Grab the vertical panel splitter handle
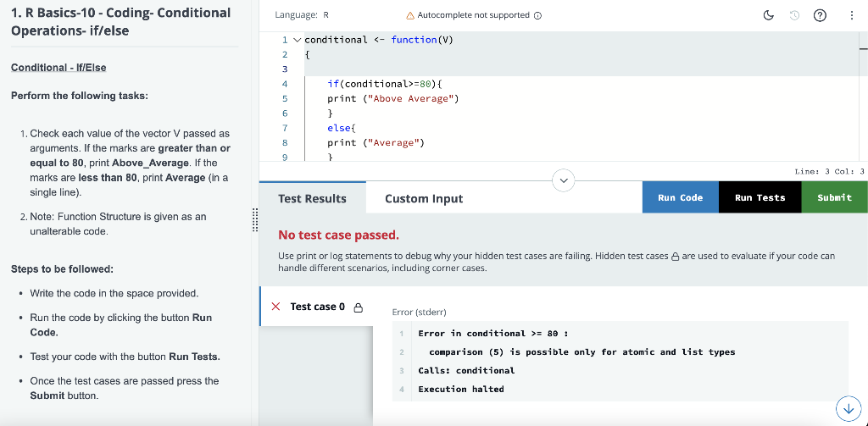This screenshot has height=426, width=868. pyautogui.click(x=255, y=220)
